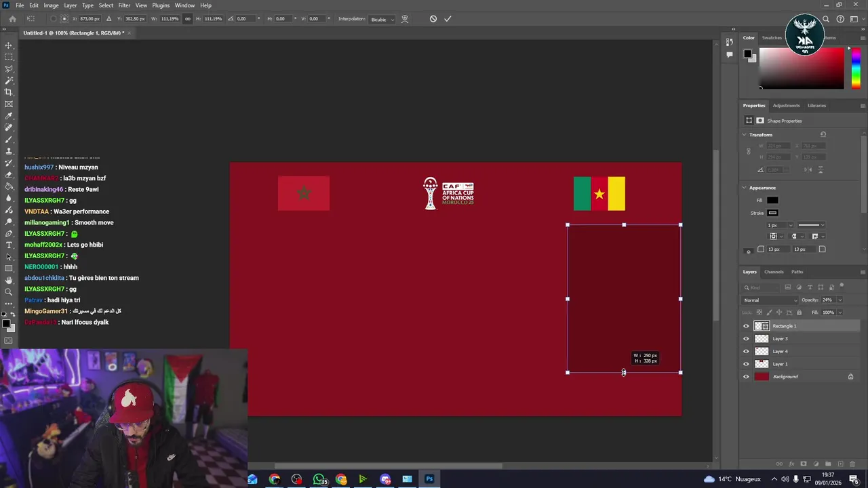Click the Home icon in options bar
This screenshot has width=868, height=488.
12,19
